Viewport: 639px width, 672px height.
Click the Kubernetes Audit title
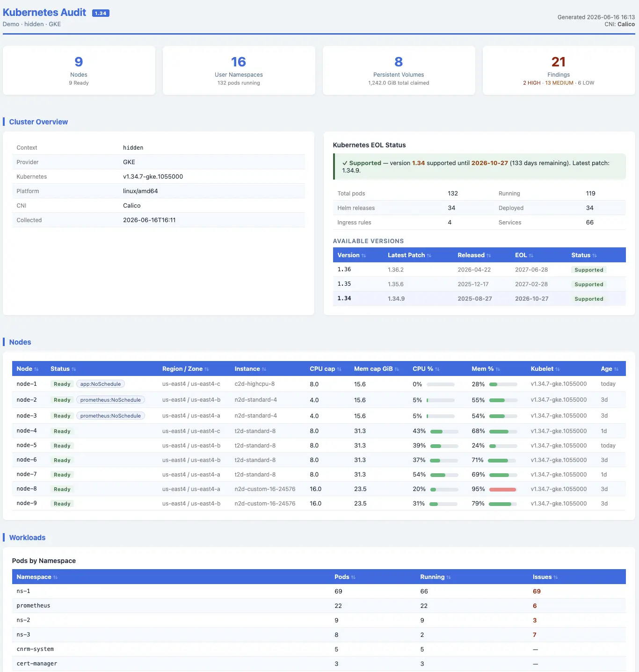point(44,13)
